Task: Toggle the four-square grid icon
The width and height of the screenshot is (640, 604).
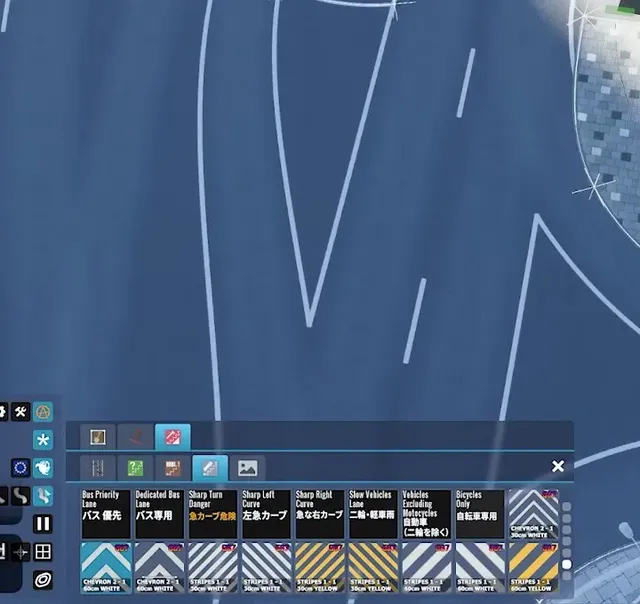Action: tap(43, 551)
